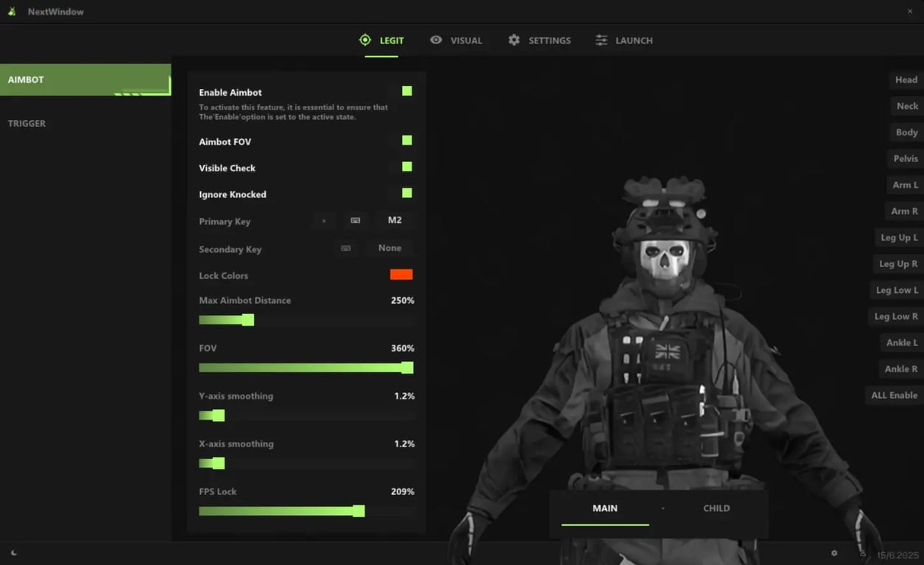Screen dimensions: 924x565
Task: Click the VISUAL eye icon
Action: [x=436, y=40]
